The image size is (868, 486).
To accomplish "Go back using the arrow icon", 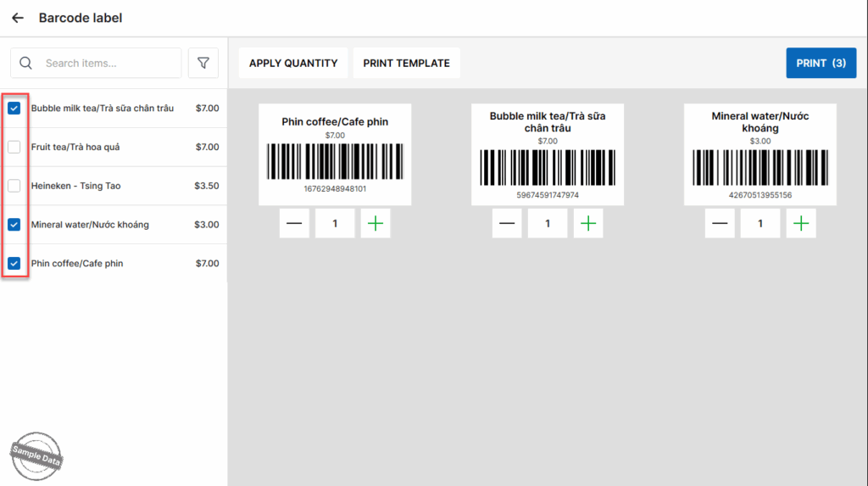I will (18, 18).
